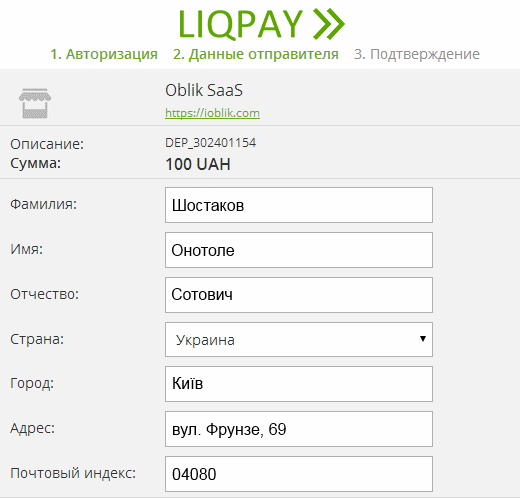Screen dimensions: 520x498
Task: Focus the Отчество field with Сотович
Action: [x=299, y=295]
